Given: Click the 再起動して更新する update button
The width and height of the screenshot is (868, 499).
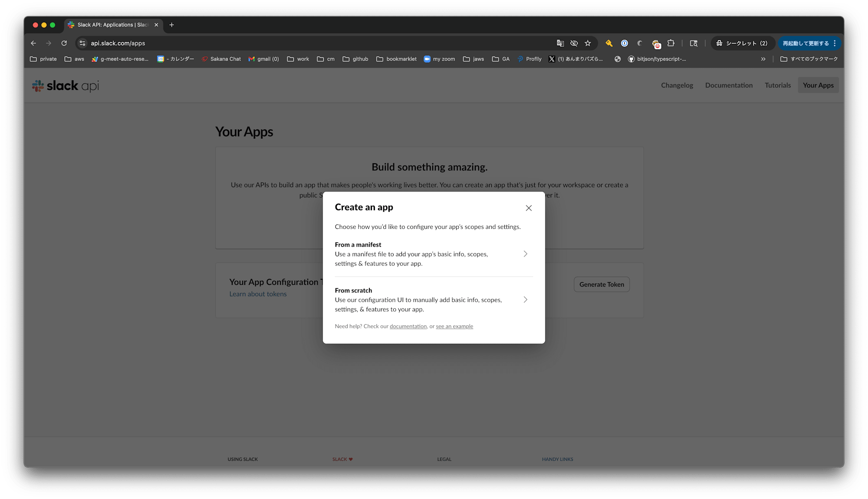Looking at the screenshot, I should [x=806, y=43].
